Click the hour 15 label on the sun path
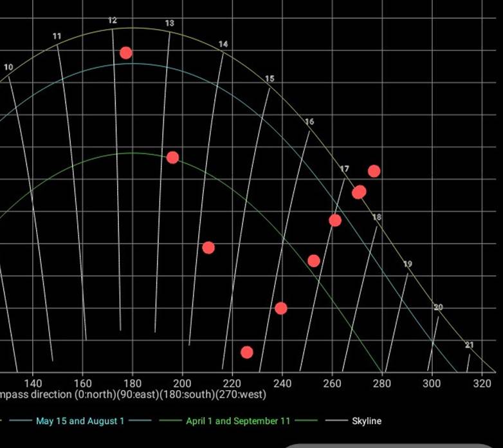 pyautogui.click(x=270, y=79)
